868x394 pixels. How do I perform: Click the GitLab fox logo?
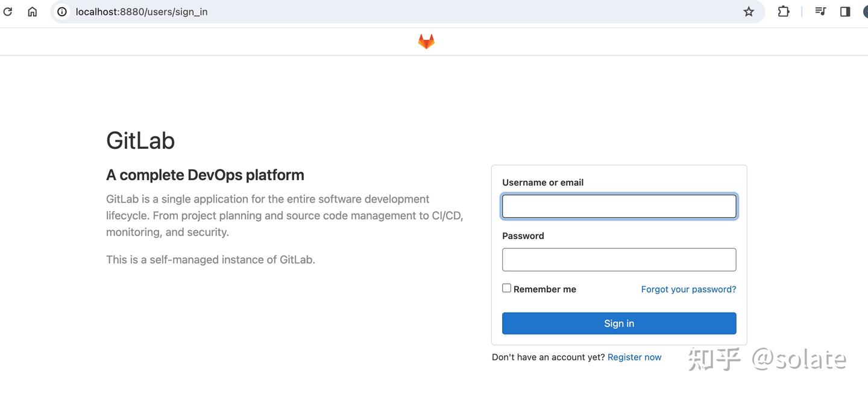click(x=426, y=40)
